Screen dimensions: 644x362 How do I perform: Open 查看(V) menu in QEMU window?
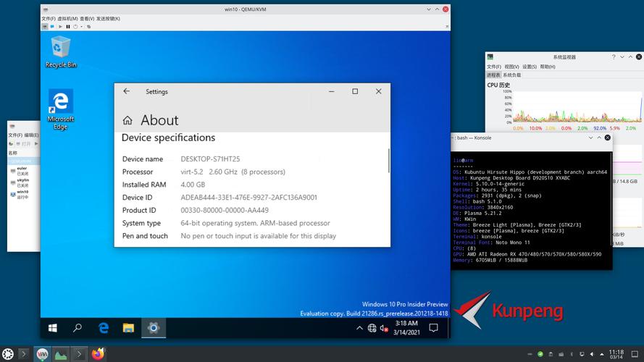[x=87, y=19]
